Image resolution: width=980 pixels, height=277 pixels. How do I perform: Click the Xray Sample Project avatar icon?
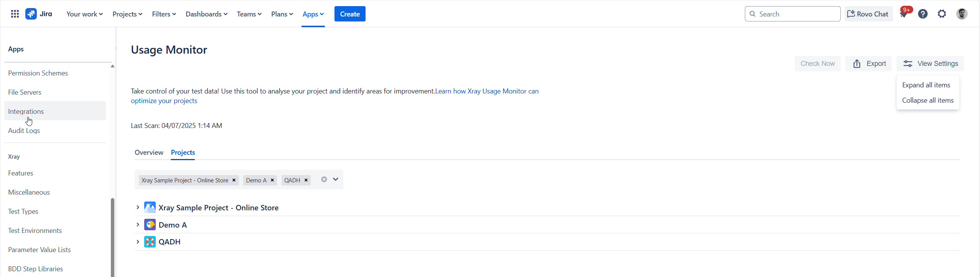(150, 207)
